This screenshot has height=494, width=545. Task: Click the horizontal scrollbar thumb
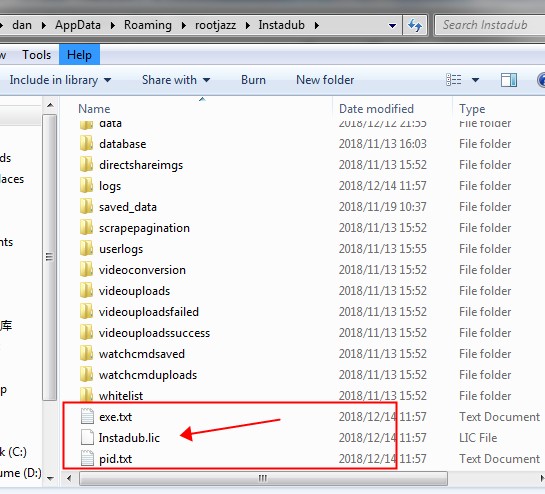263,478
